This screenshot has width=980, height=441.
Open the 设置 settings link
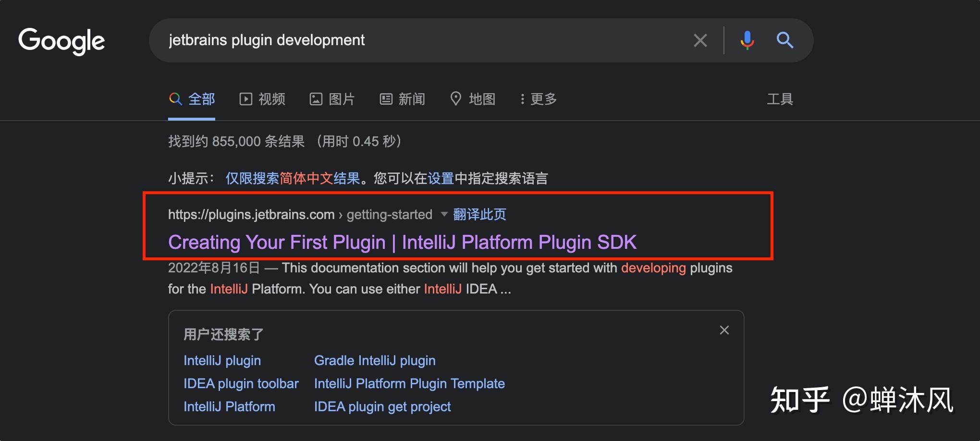(x=441, y=179)
